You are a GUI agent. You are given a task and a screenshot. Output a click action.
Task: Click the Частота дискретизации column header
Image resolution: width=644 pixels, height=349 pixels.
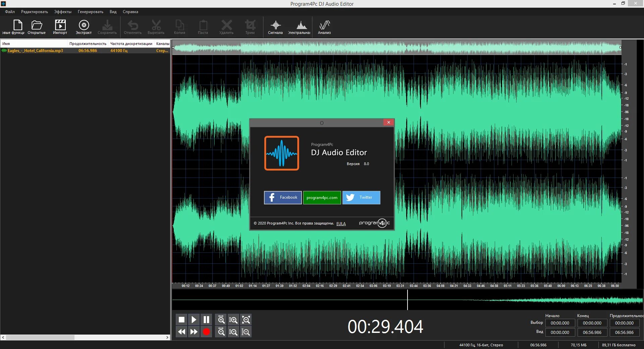point(131,44)
